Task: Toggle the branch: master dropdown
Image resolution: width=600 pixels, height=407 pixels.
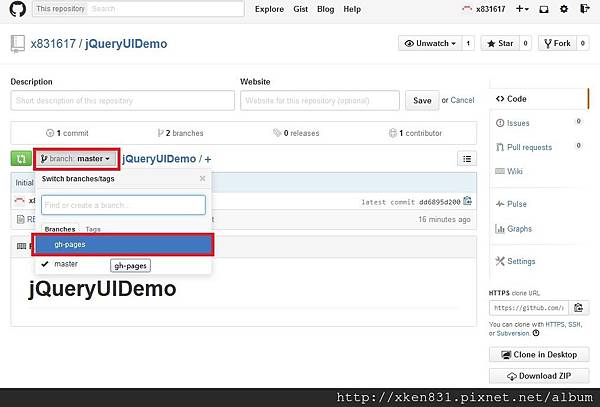Action: point(76,159)
